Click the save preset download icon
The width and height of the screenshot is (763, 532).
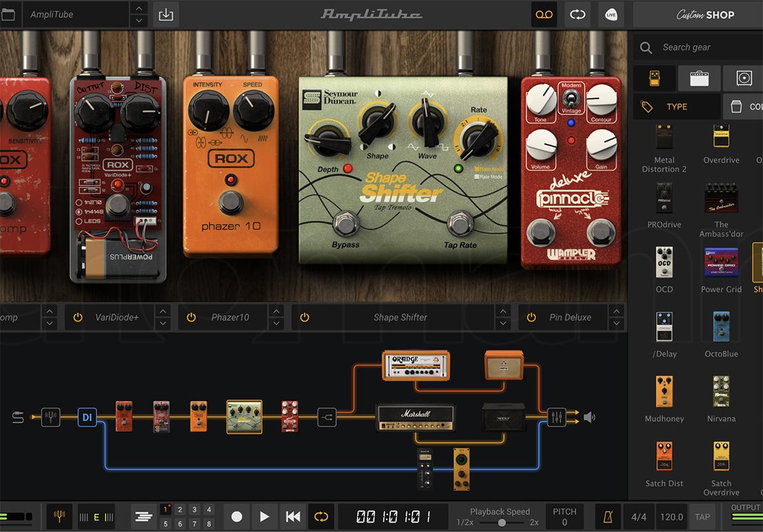point(166,15)
